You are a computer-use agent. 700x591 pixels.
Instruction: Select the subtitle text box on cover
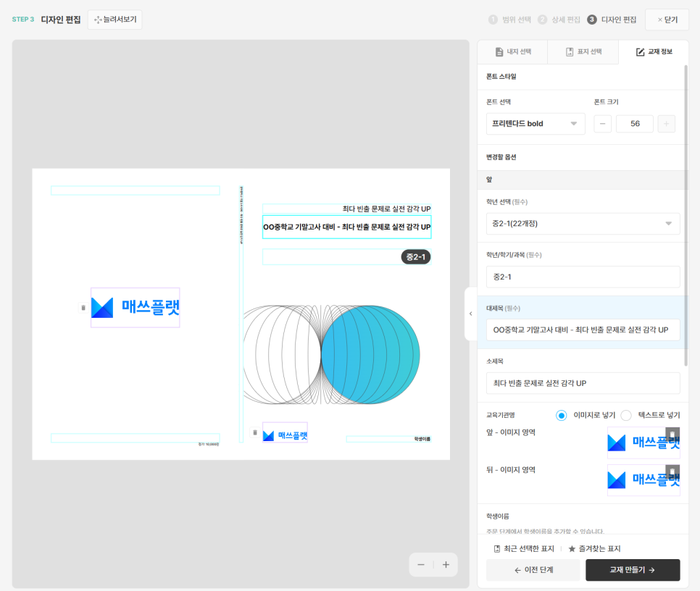(347, 209)
